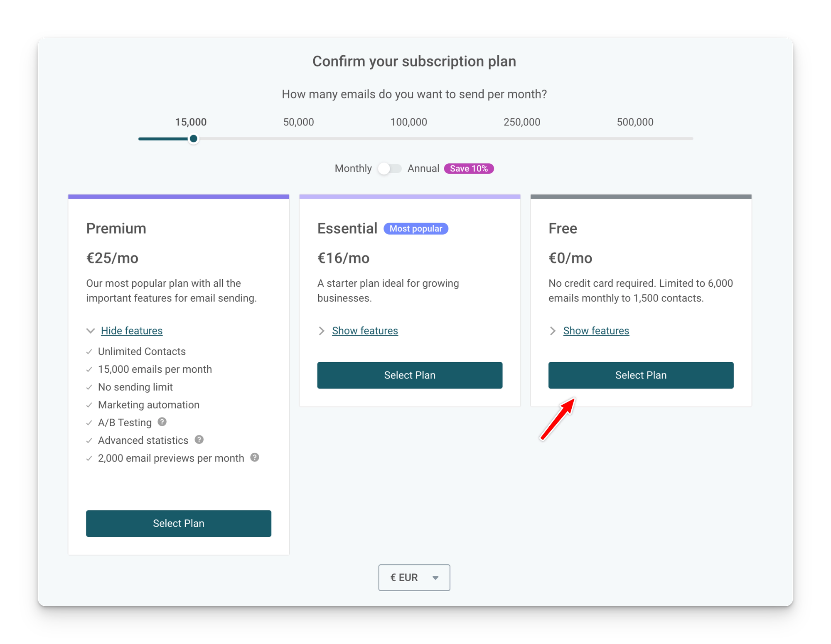Click help icon for email previews feature
Screen dimensions: 831x644
(x=255, y=457)
